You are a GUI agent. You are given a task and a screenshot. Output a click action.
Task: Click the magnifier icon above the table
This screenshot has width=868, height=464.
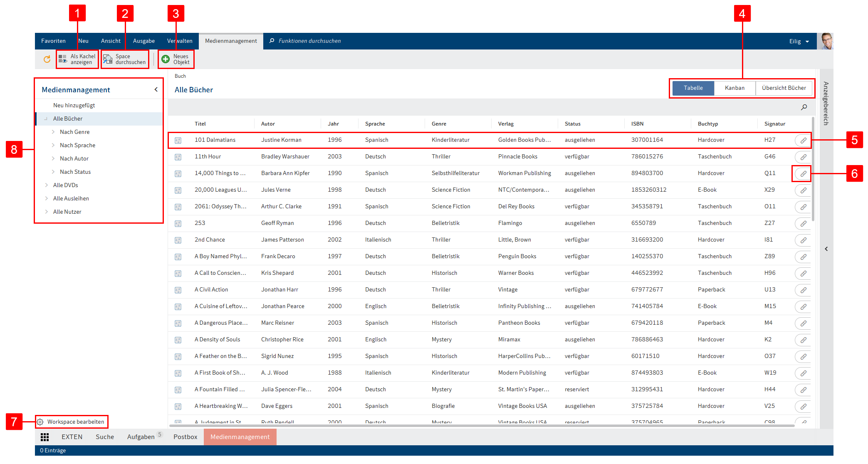(x=804, y=107)
